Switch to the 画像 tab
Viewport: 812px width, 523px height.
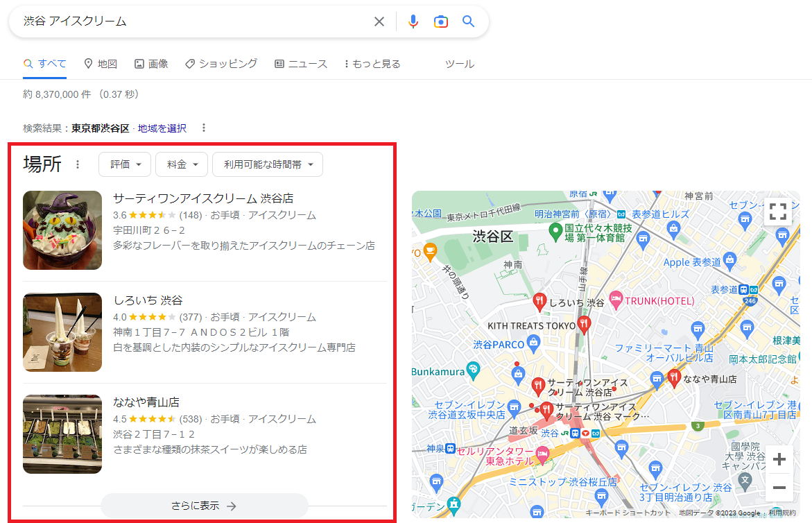151,64
